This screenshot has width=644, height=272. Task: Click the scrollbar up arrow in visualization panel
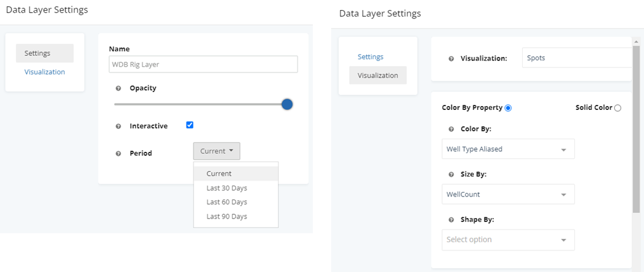click(636, 41)
